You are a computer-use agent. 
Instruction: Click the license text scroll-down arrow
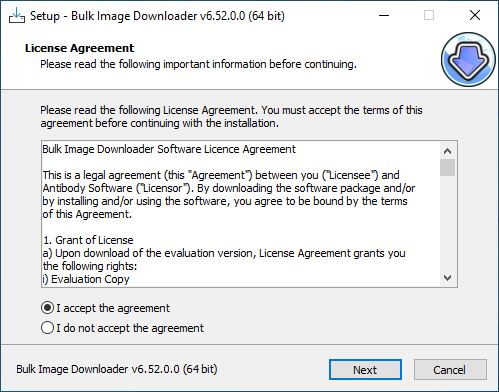click(x=448, y=277)
